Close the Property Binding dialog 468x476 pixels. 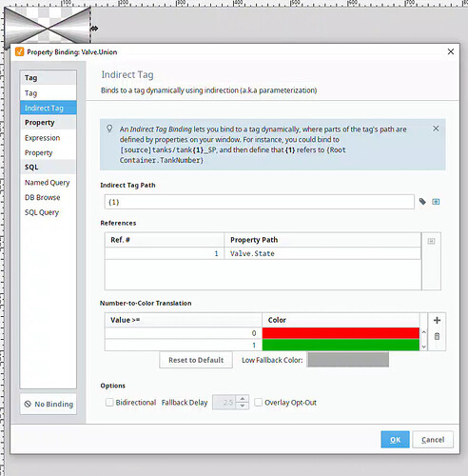coord(451,51)
